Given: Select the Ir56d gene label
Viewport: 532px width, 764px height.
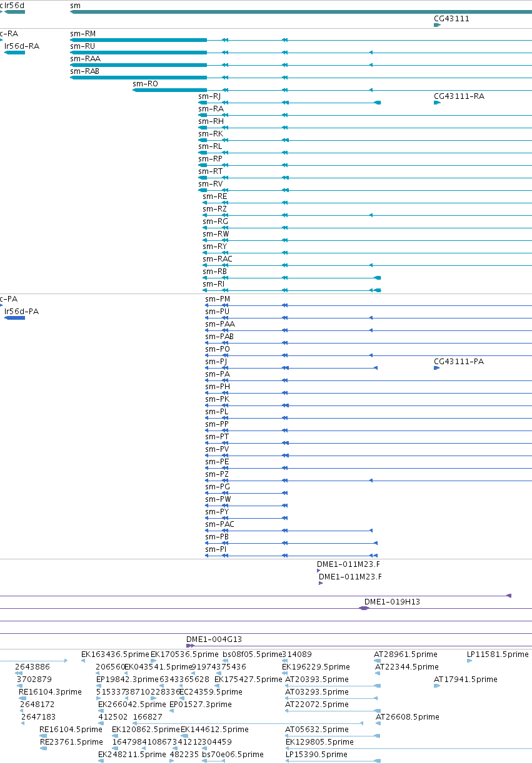Looking at the screenshot, I should [14, 6].
